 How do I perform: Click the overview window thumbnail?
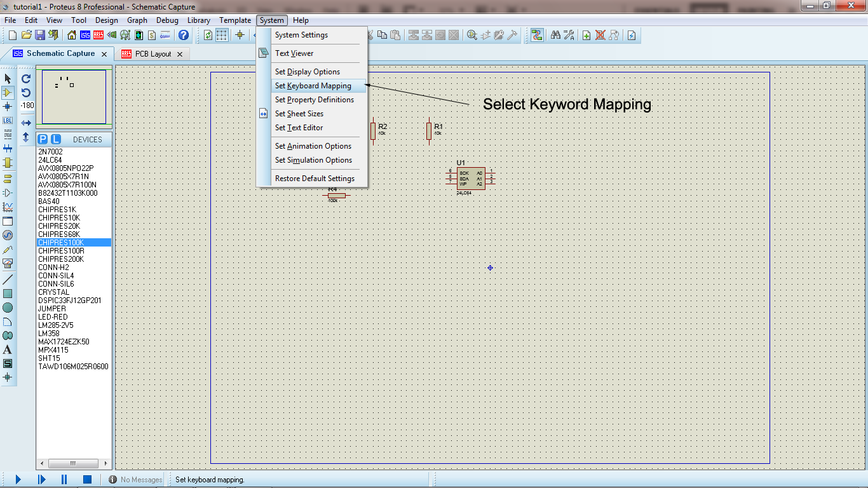74,97
